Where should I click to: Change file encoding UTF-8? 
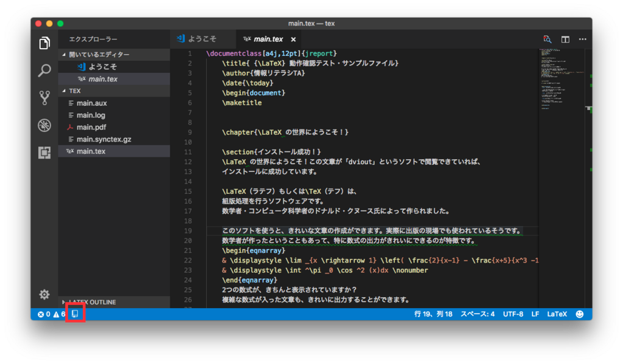point(513,314)
